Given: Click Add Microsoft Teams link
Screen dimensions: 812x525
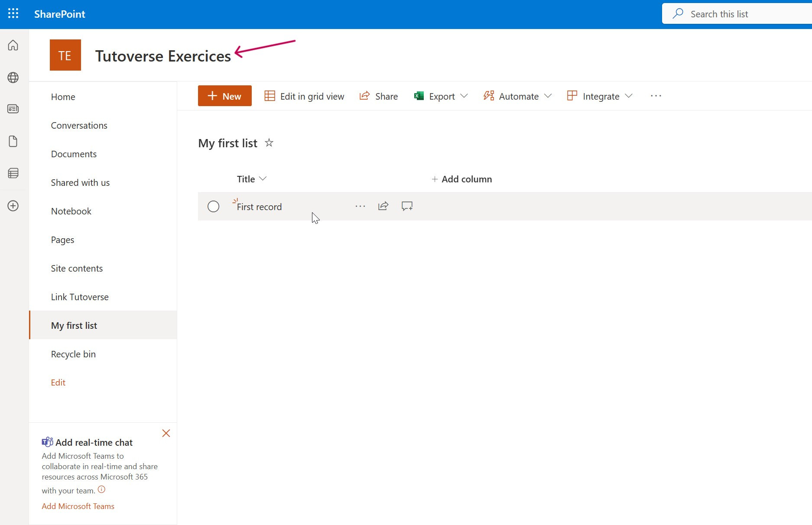Looking at the screenshot, I should click(78, 506).
